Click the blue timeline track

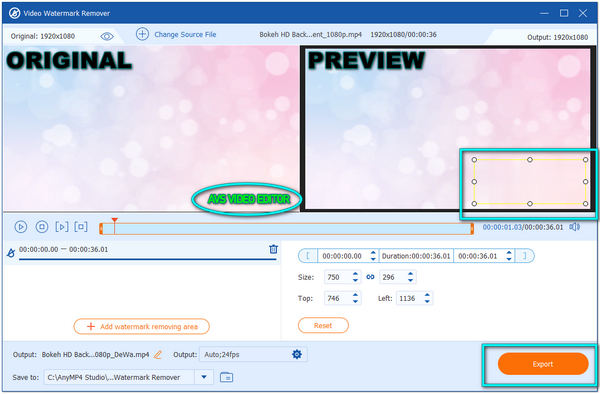tap(286, 229)
